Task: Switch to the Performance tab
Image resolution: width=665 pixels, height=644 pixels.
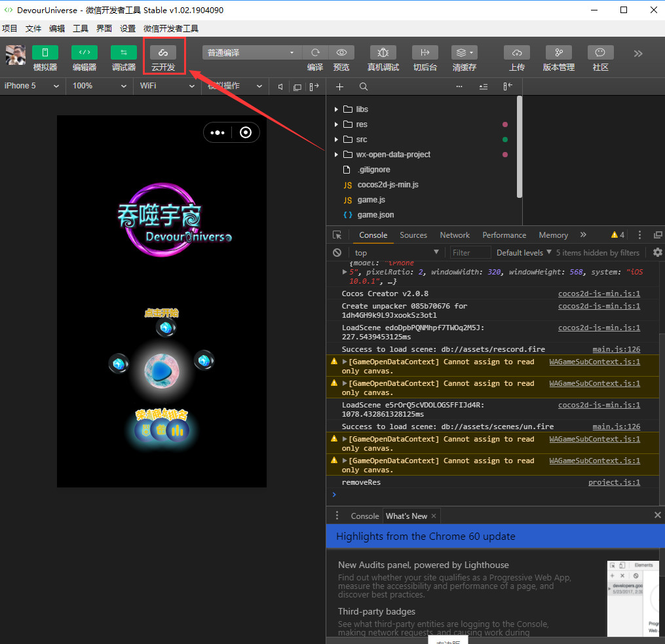Action: click(504, 235)
